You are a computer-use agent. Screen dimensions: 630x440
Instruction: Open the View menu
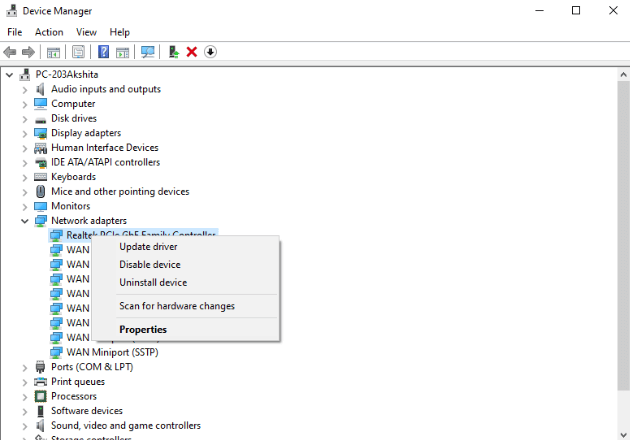click(x=86, y=32)
